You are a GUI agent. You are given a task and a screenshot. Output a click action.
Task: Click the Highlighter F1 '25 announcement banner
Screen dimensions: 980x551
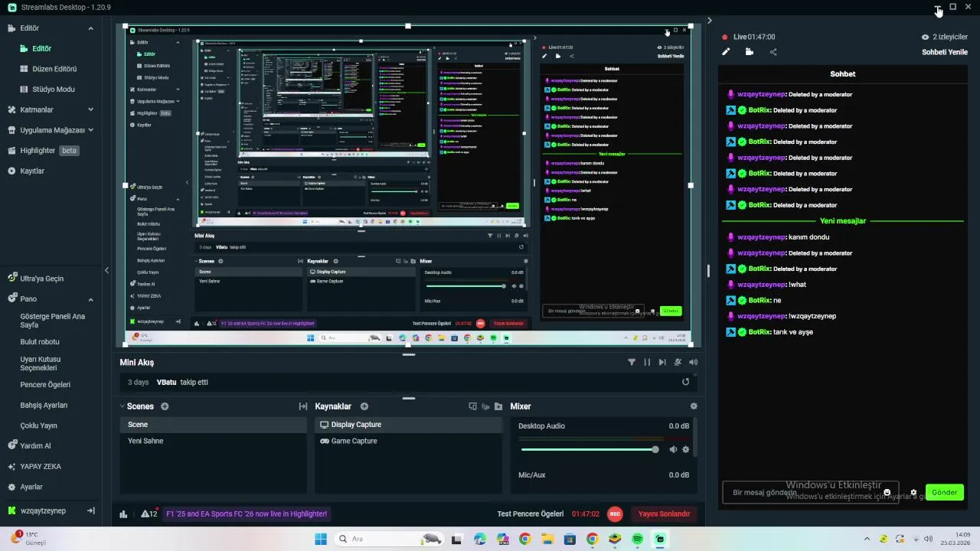(246, 514)
